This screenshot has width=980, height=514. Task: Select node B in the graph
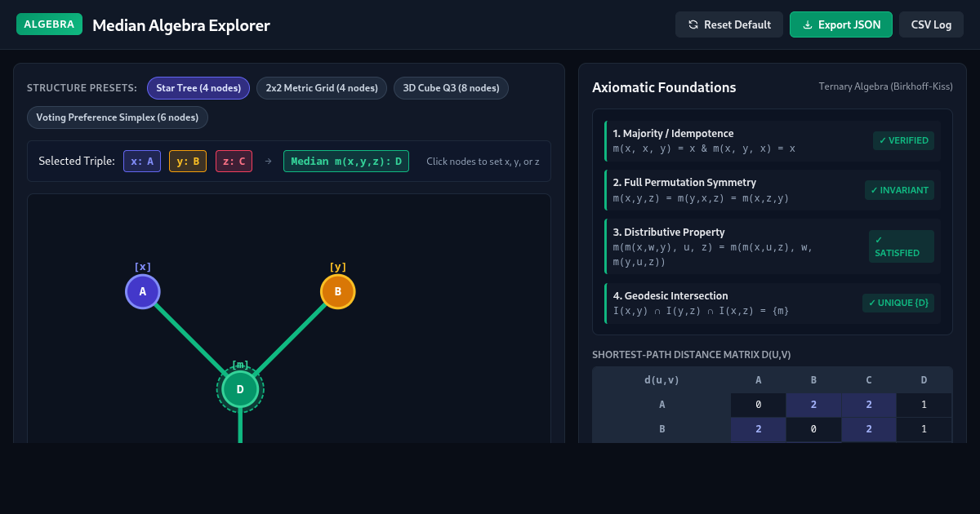[x=337, y=291]
